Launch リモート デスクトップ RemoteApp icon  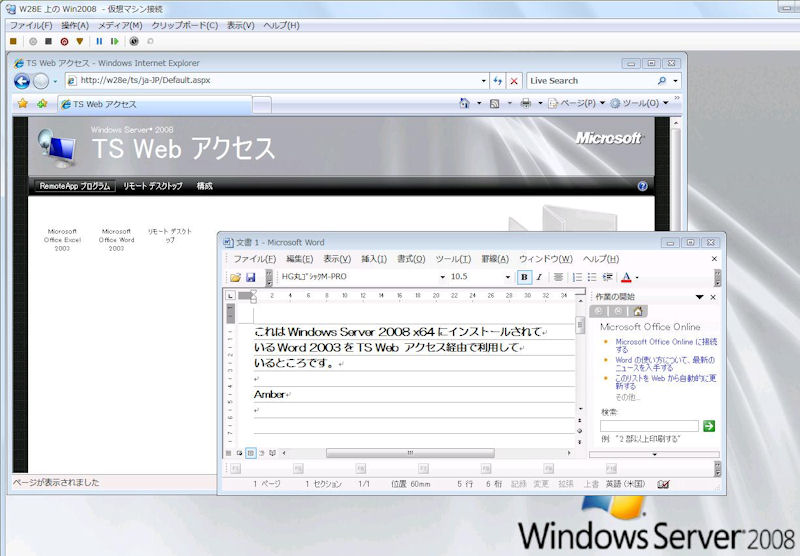click(x=169, y=235)
